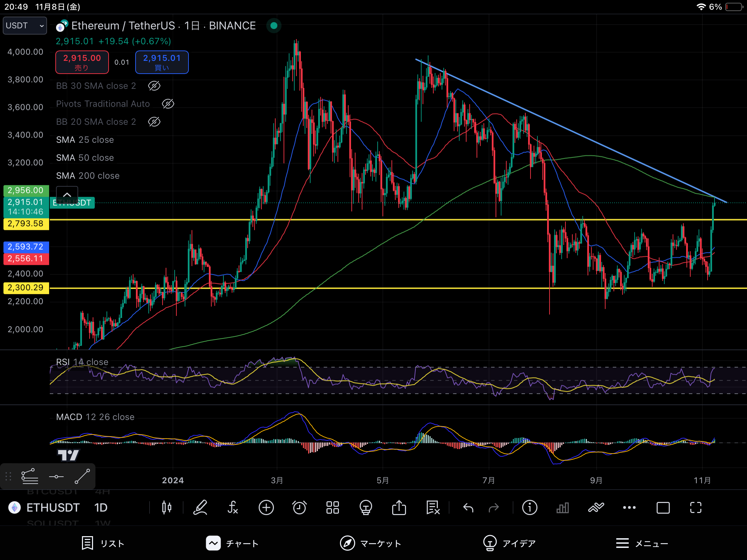Select the yellow 2,300.29 price label
The height and width of the screenshot is (560, 747).
26,288
